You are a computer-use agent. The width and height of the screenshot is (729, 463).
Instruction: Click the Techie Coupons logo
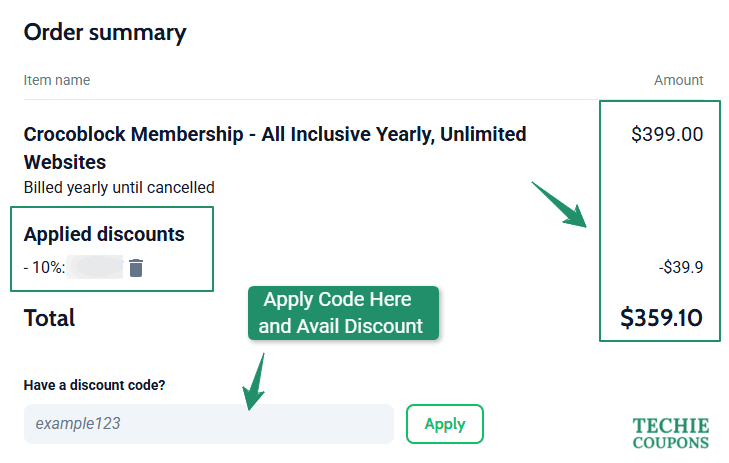coord(671,433)
